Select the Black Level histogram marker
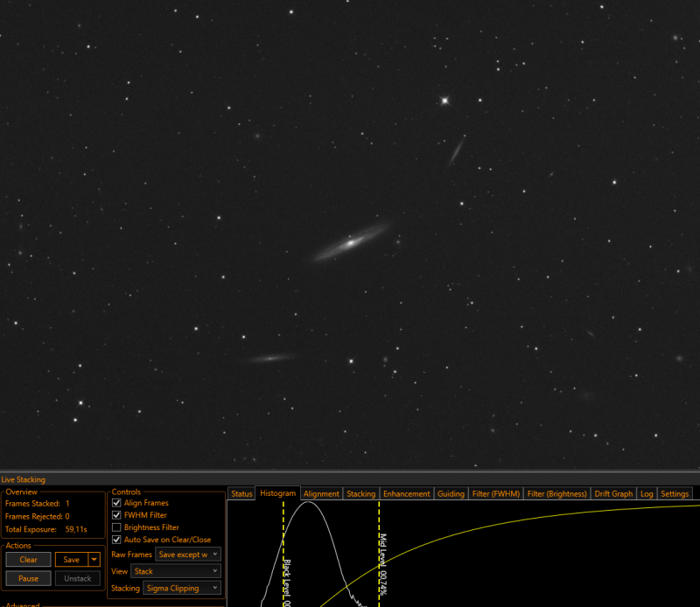The height and width of the screenshot is (607, 700). (283, 554)
